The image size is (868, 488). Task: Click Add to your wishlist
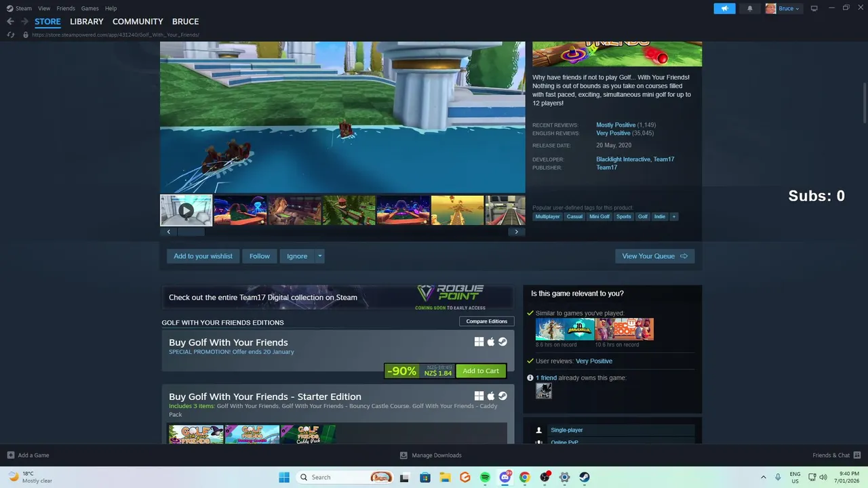[x=203, y=256]
